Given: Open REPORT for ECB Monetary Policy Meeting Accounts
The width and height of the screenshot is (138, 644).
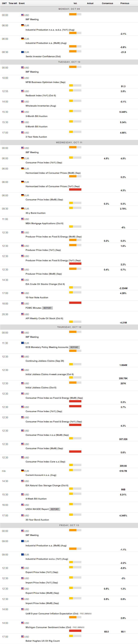Looking at the screenshot, I should (74, 347).
